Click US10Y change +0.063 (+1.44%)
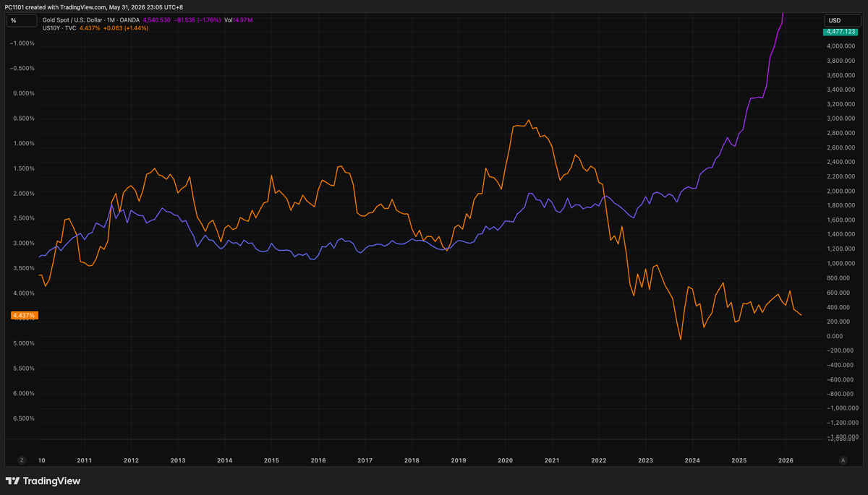This screenshot has height=495, width=868. (125, 27)
